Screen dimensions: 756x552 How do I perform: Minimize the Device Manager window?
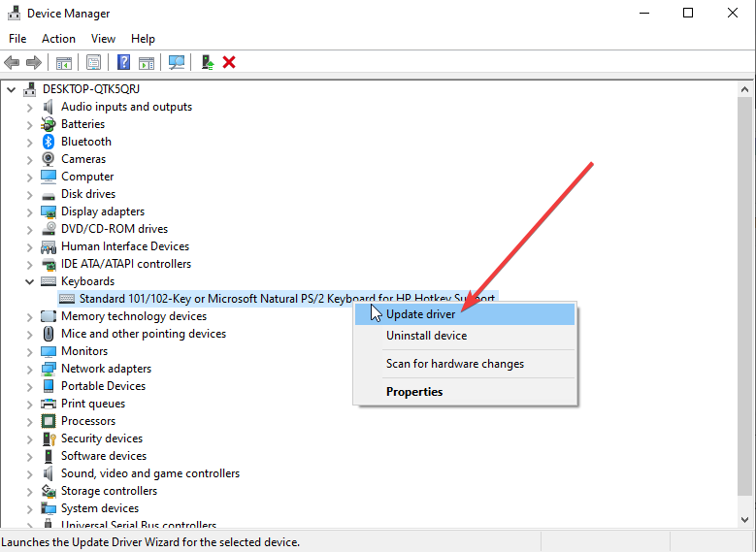pyautogui.click(x=644, y=13)
